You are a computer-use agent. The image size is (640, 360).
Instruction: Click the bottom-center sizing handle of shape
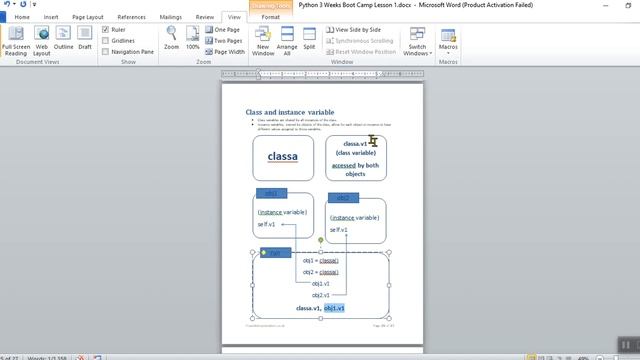click(321, 318)
